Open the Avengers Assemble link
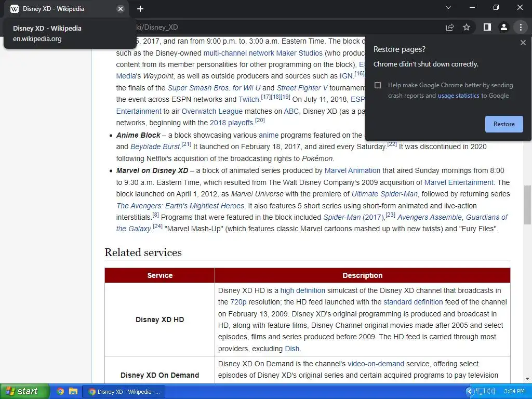532x399 pixels. click(430, 218)
